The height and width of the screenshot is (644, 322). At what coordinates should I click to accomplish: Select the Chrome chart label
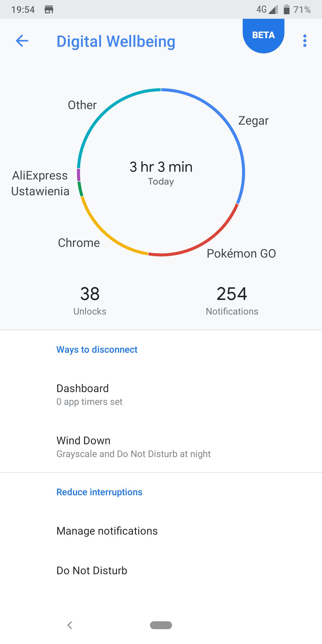79,243
